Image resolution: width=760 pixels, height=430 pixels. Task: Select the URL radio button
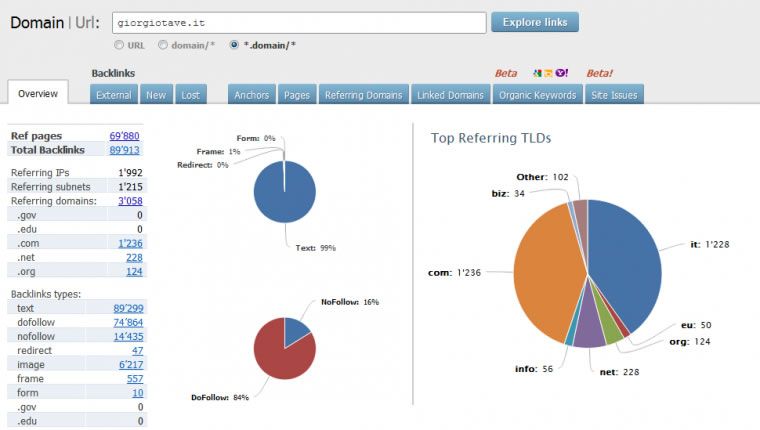click(119, 45)
